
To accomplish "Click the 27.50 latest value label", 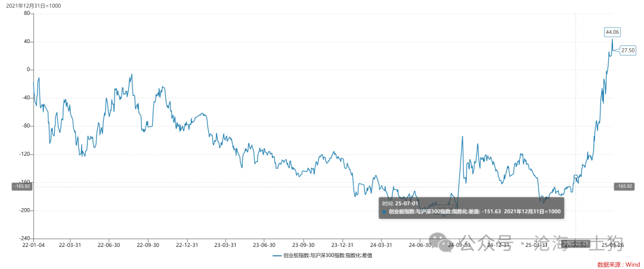I will click(628, 51).
